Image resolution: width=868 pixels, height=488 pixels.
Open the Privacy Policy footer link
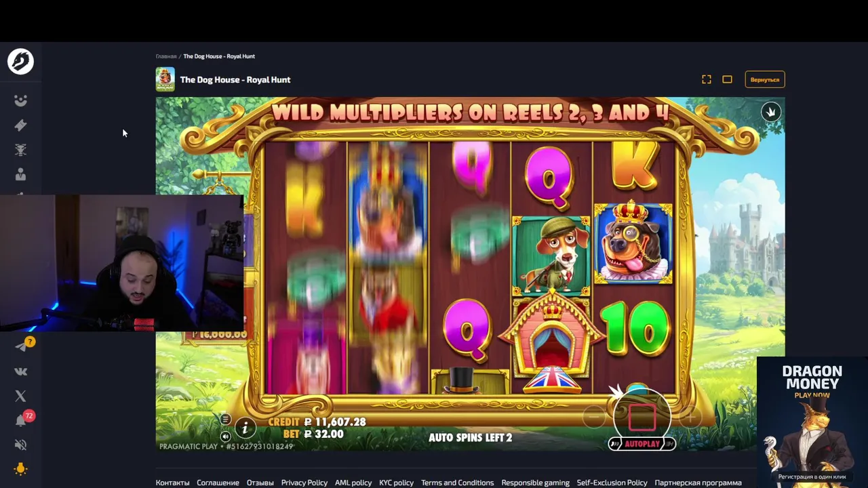[x=304, y=483]
